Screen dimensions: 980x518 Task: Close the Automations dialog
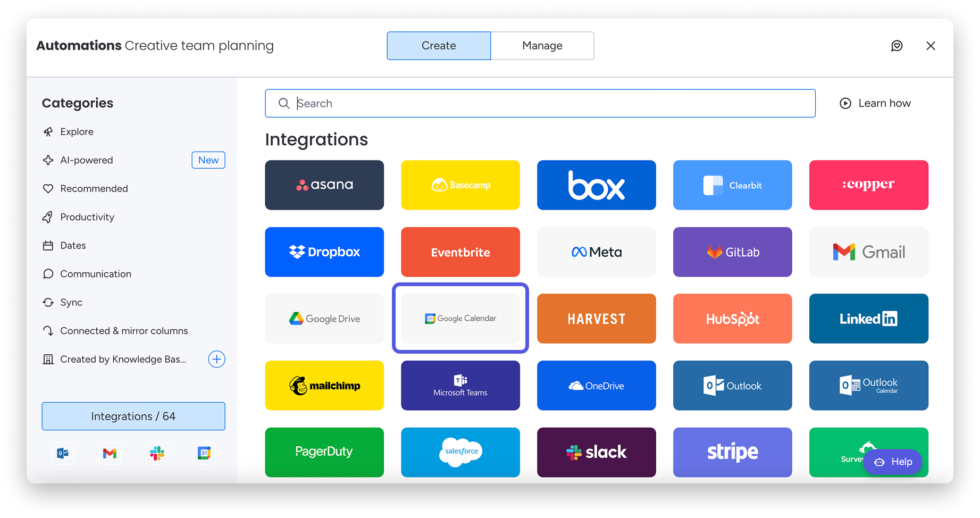coord(931,46)
